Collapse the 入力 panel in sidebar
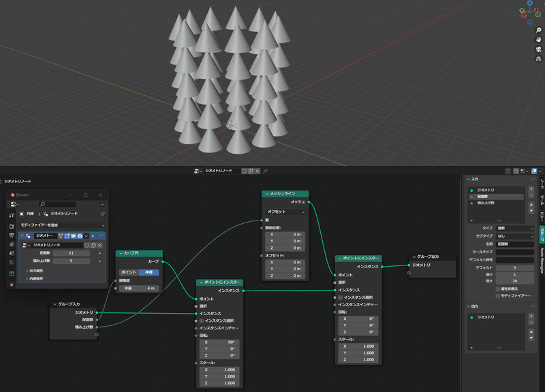Screen dimensions: 545x392 [x=469, y=179]
